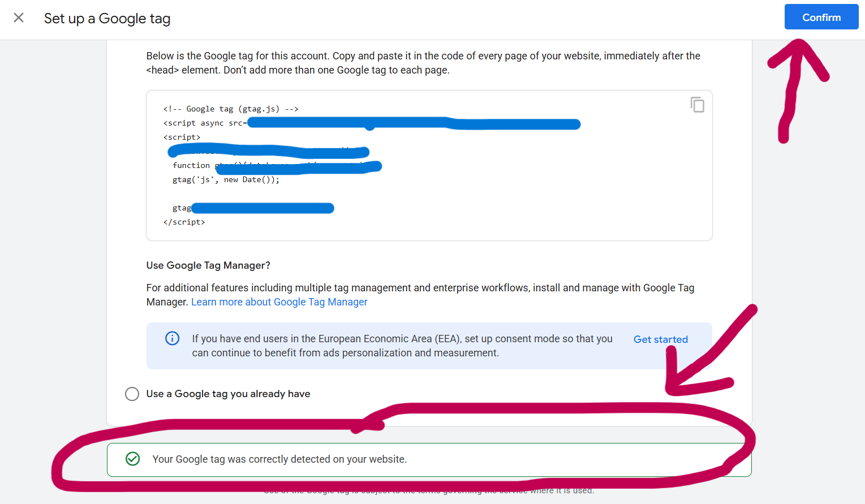
Task: Click the word "function" in the code
Action: click(x=191, y=165)
